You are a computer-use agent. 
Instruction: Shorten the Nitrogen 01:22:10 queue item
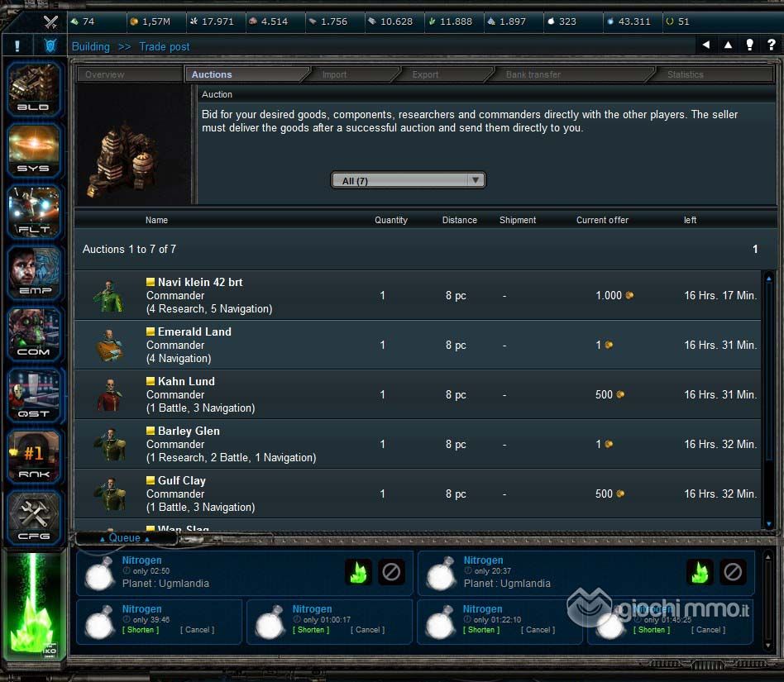coord(481,630)
